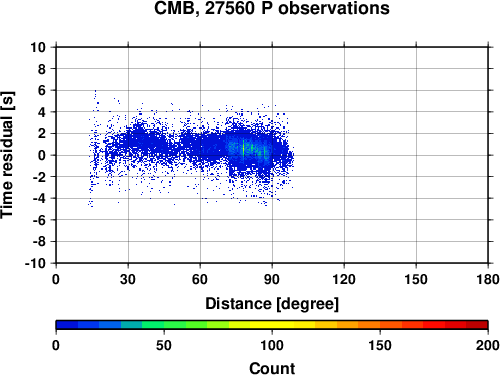Click the dark red end of the colorbar
This screenshot has height=375, width=500.
pyautogui.click(x=477, y=325)
